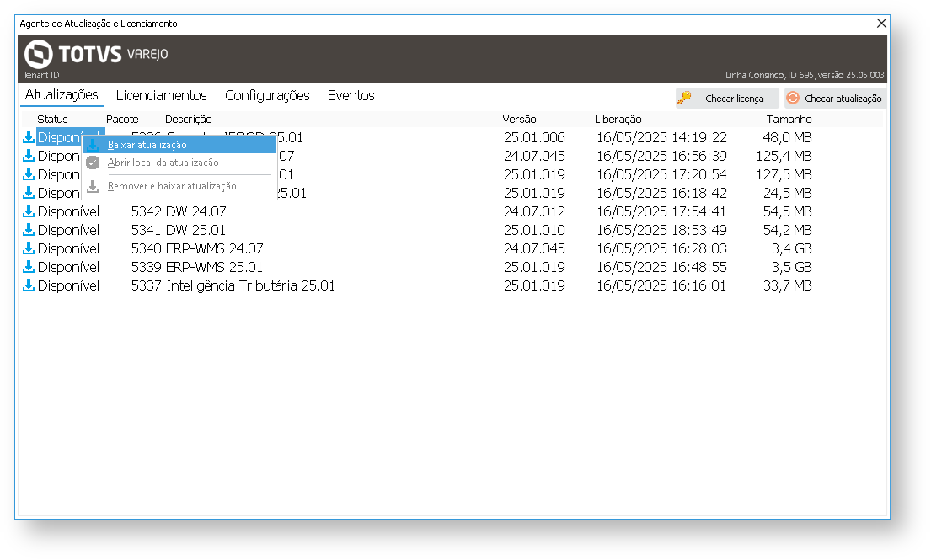Click the download icon beside 5342 DW 24.07
Image resolution: width=931 pixels, height=560 pixels.
(28, 211)
